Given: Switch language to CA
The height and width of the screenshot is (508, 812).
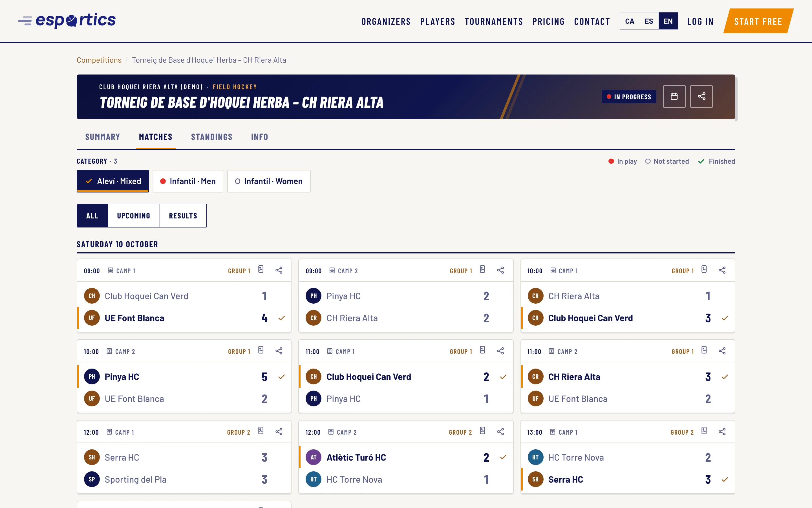Looking at the screenshot, I should click(x=630, y=21).
